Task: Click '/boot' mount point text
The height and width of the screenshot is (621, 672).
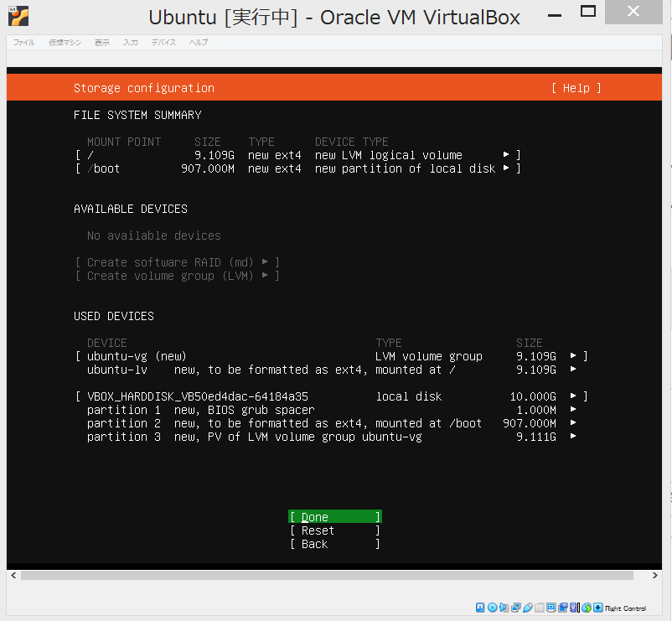Action: [103, 168]
